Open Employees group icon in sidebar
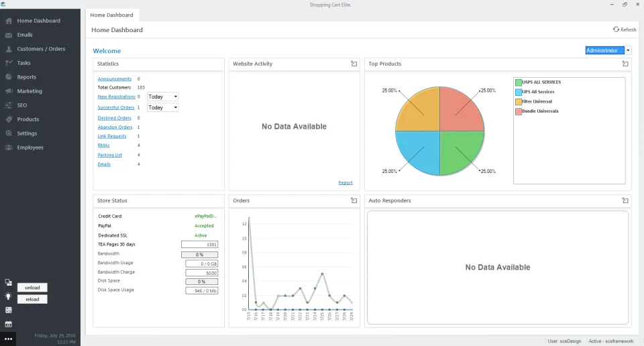This screenshot has height=346, width=644. tap(9, 148)
